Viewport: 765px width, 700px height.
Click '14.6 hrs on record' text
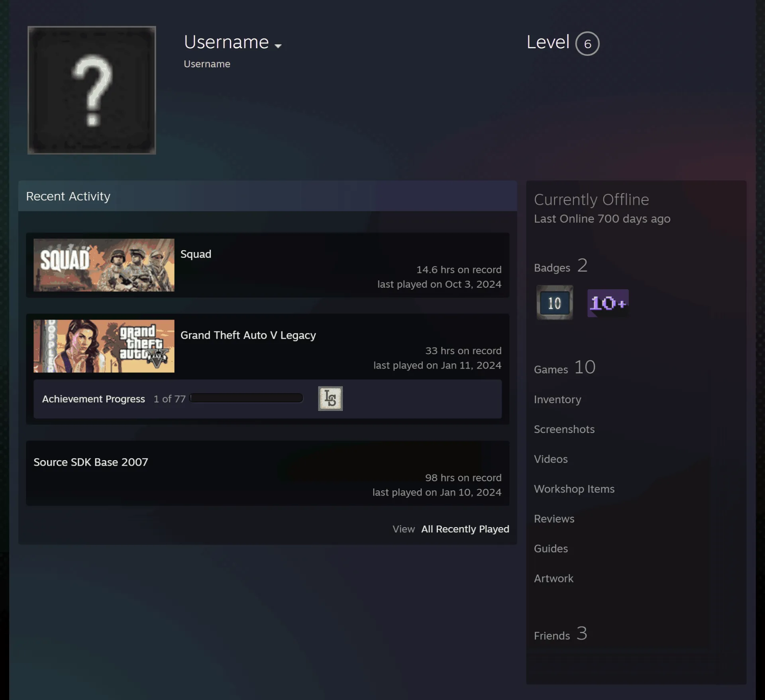[459, 270]
